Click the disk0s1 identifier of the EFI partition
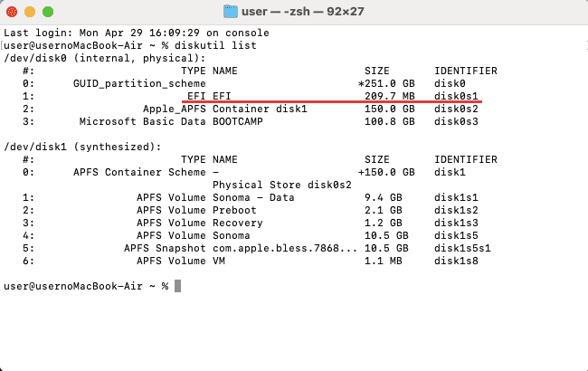This screenshot has width=588, height=371. point(456,96)
